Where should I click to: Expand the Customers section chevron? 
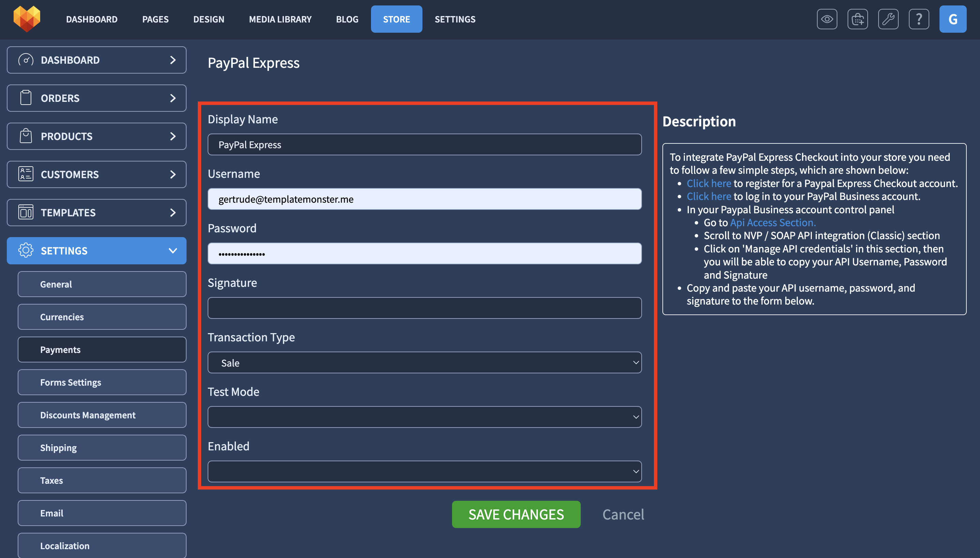click(173, 174)
